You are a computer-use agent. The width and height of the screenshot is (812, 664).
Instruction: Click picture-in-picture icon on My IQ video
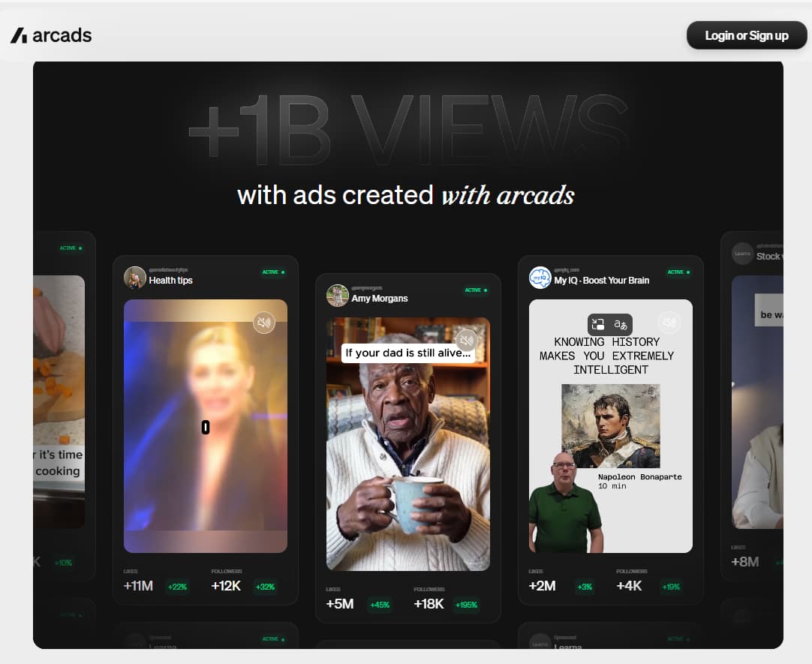pos(598,324)
